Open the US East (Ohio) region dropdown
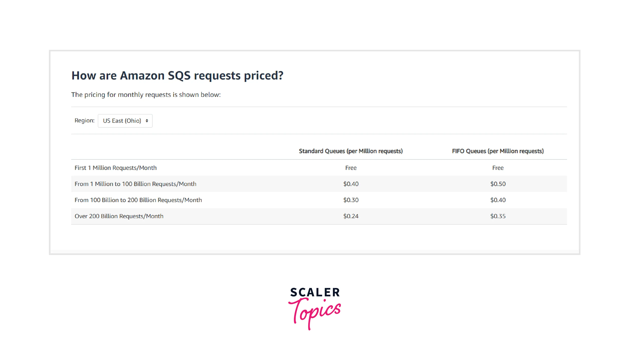This screenshot has width=629, height=364. (125, 121)
